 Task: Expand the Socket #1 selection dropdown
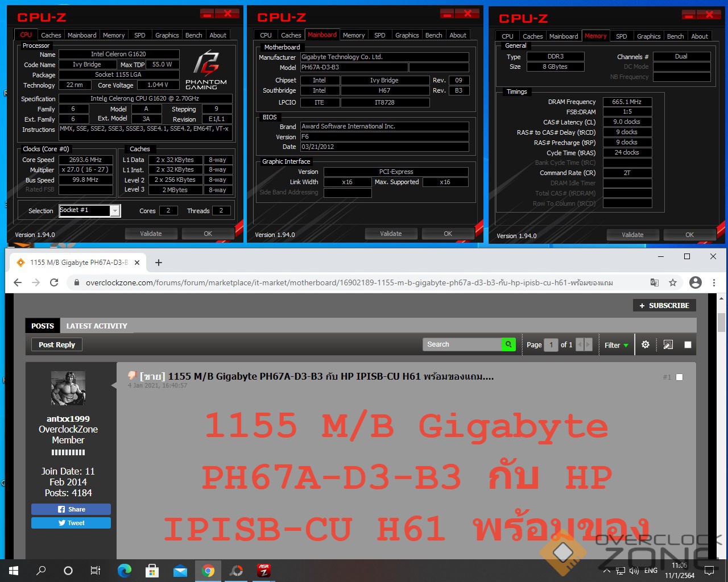coord(115,211)
